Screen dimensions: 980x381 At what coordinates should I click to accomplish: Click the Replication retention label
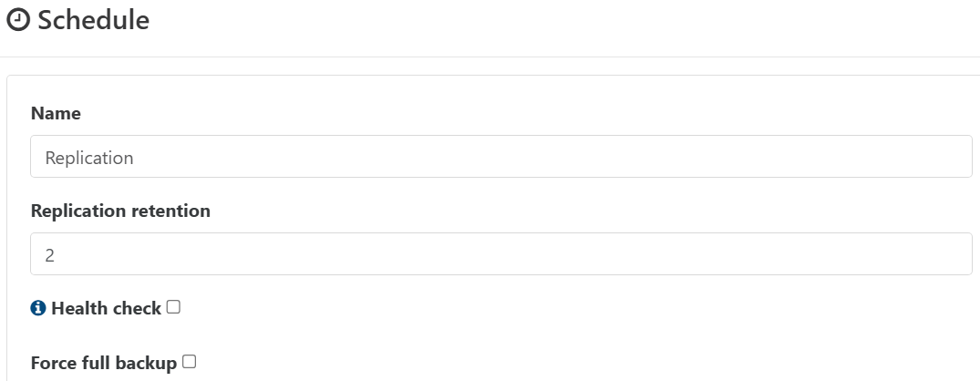(120, 211)
